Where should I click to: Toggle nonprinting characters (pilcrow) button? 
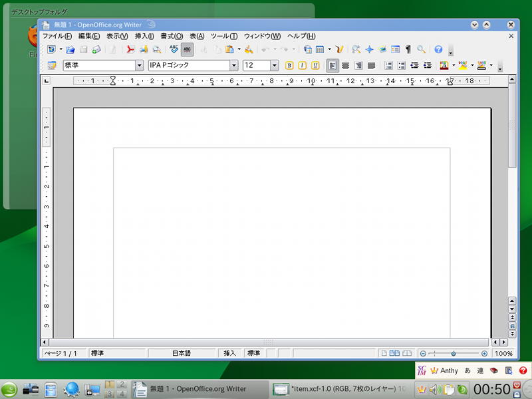[408, 50]
